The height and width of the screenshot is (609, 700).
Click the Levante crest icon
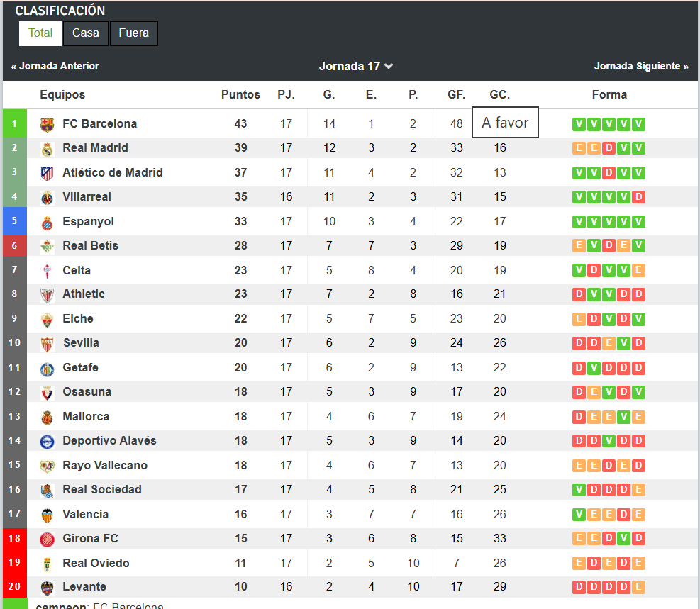[47, 588]
